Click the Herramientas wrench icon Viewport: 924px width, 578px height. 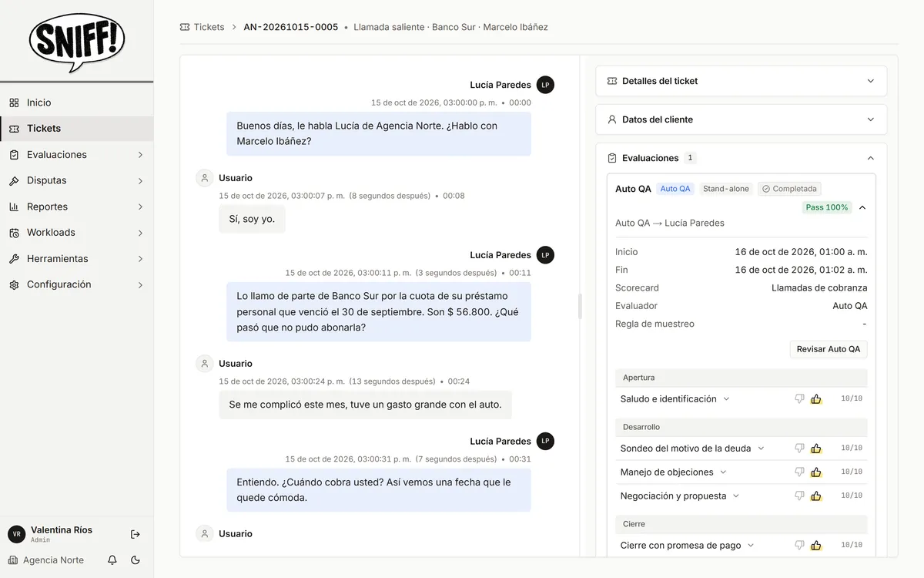(14, 258)
